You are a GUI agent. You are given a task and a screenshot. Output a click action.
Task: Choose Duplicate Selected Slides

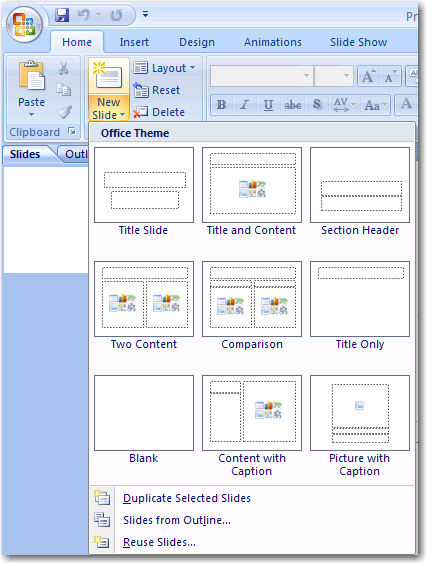pos(187,498)
